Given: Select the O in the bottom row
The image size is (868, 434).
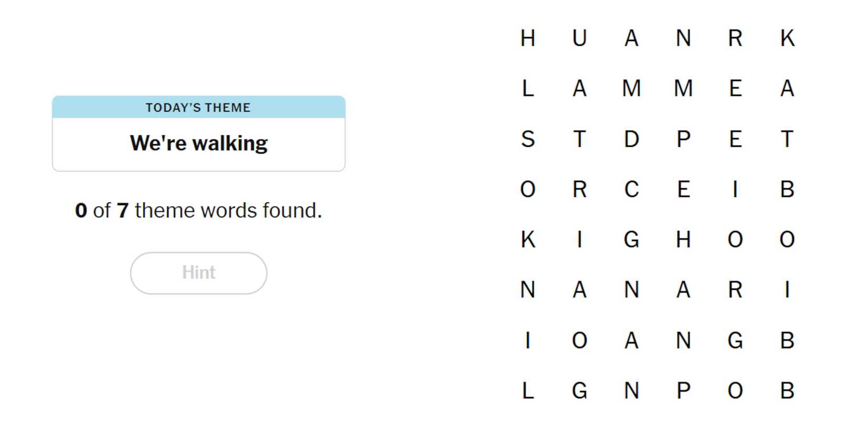Looking at the screenshot, I should tap(735, 391).
